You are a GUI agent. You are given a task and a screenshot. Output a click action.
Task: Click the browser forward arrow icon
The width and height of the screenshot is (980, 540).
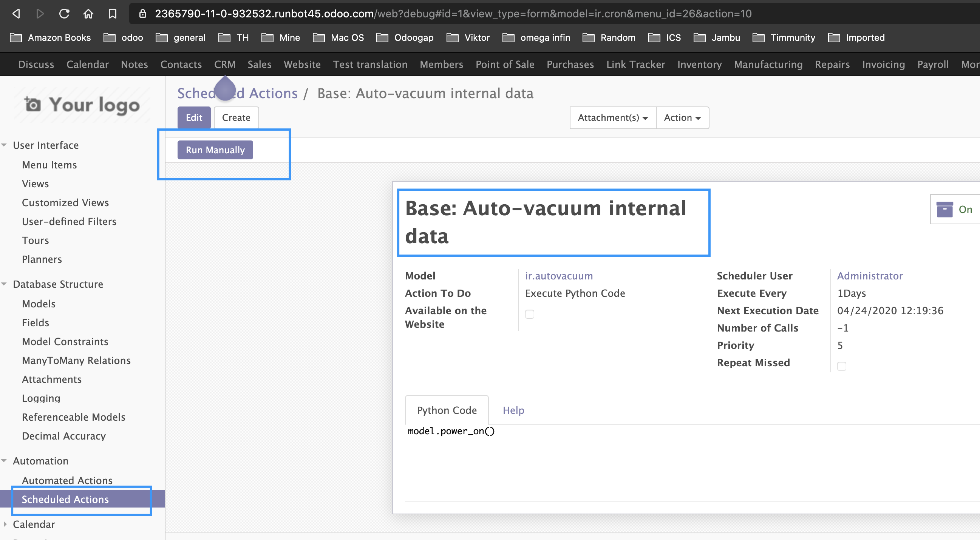tap(40, 14)
